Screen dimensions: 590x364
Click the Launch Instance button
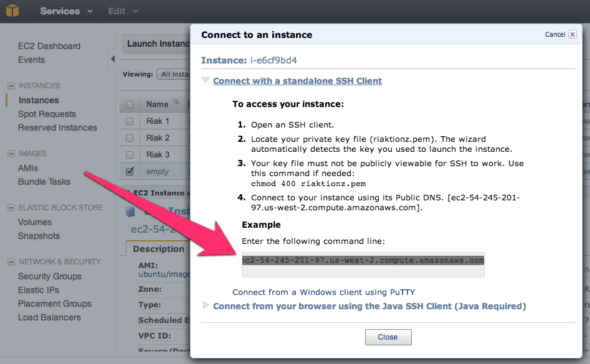pyautogui.click(x=156, y=44)
